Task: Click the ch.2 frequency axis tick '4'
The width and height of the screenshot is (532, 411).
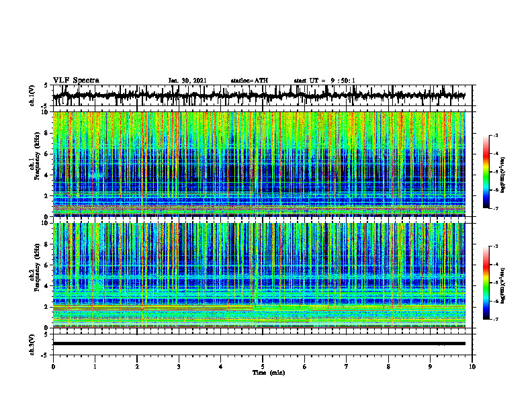Action: [47, 286]
